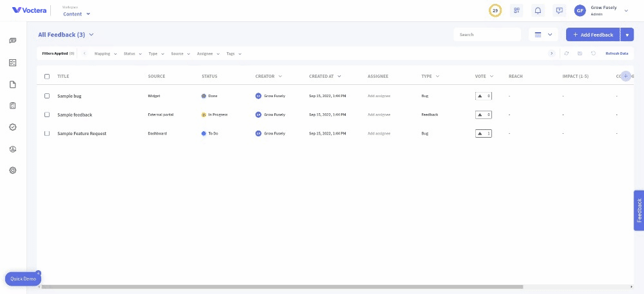Tick the Sample feedback checkbox
Viewport: 644px width, 294px height.
pos(47,115)
